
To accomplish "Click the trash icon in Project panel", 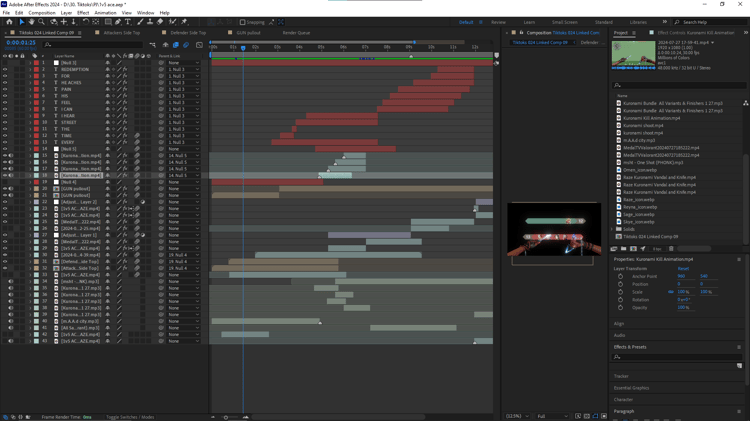I will [x=671, y=249].
